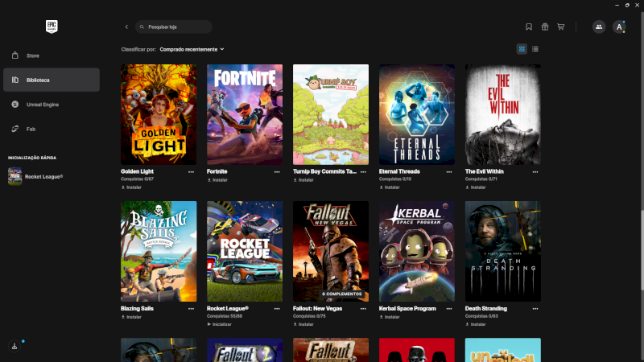
Task: Install Eternal Threads
Action: (390, 187)
